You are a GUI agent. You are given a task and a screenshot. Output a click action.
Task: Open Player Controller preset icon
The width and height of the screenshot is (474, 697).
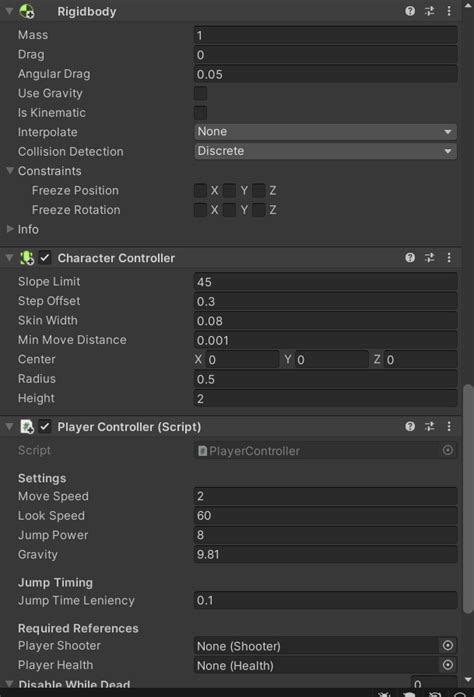point(430,427)
